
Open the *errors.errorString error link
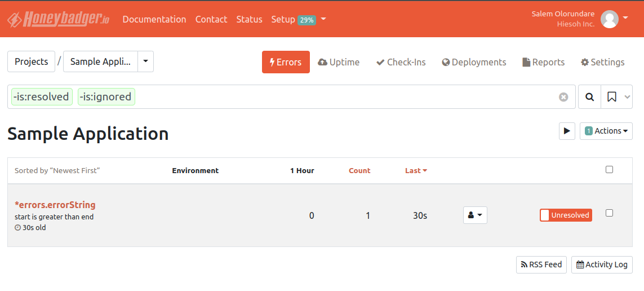click(55, 205)
